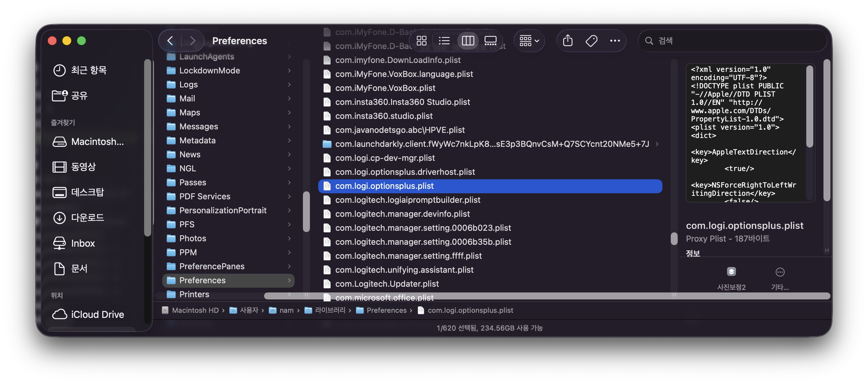The image size is (868, 384).
Task: Click the forward navigation arrow
Action: [x=192, y=41]
